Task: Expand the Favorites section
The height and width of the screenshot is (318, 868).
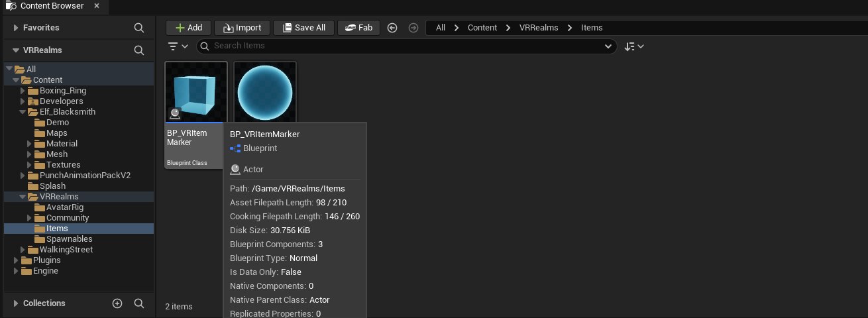Action: (x=16, y=28)
